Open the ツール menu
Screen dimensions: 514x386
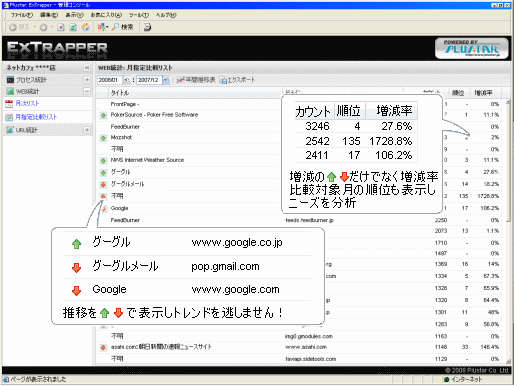pos(139,15)
